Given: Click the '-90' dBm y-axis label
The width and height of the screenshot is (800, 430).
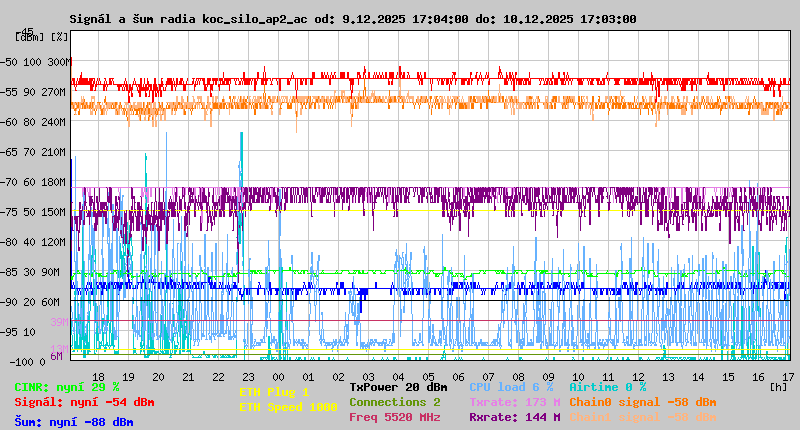Looking at the screenshot, I should coord(9,302).
